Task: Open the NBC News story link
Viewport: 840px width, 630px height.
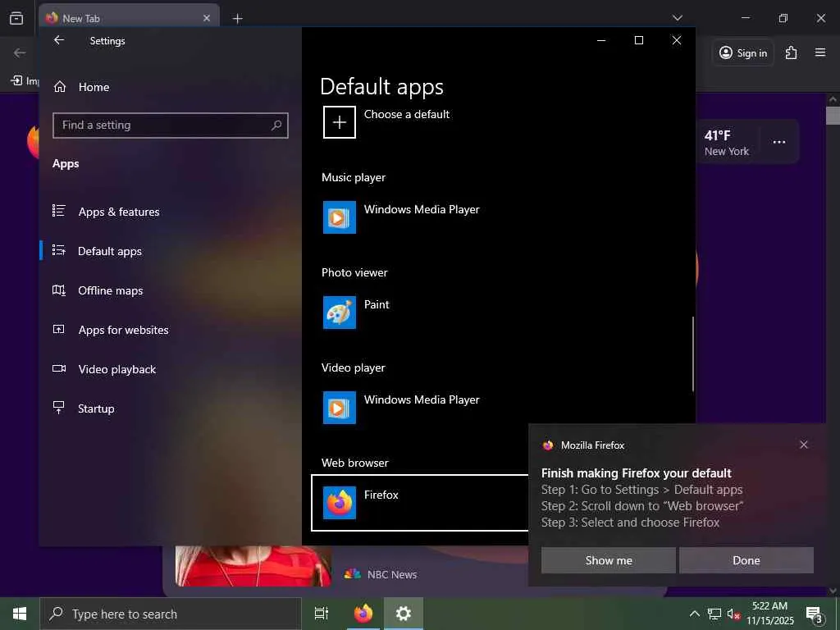Action: pyautogui.click(x=391, y=574)
